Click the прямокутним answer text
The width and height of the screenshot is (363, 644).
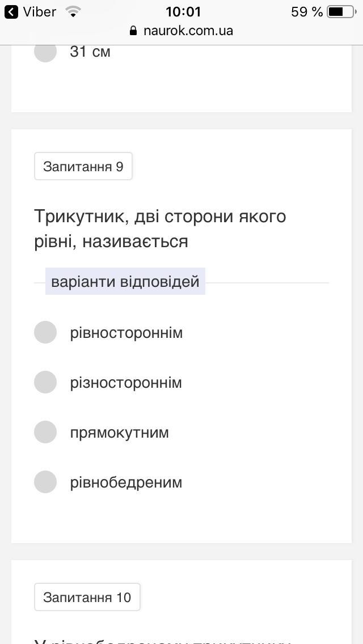click(x=119, y=433)
